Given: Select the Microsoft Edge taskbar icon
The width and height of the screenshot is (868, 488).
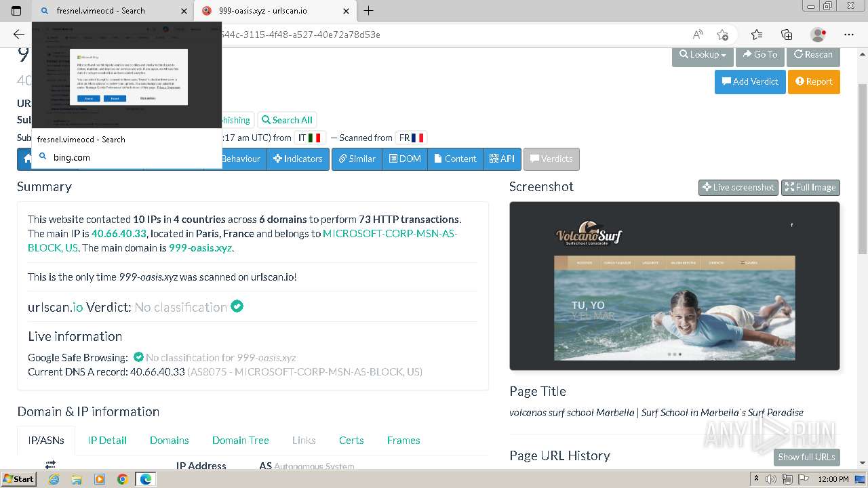Looking at the screenshot, I should [146, 479].
